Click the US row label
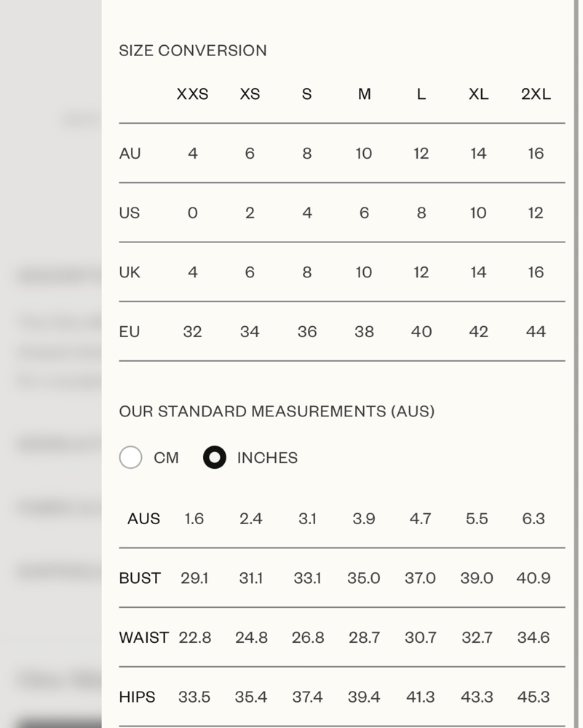Image resolution: width=583 pixels, height=728 pixels. [129, 213]
